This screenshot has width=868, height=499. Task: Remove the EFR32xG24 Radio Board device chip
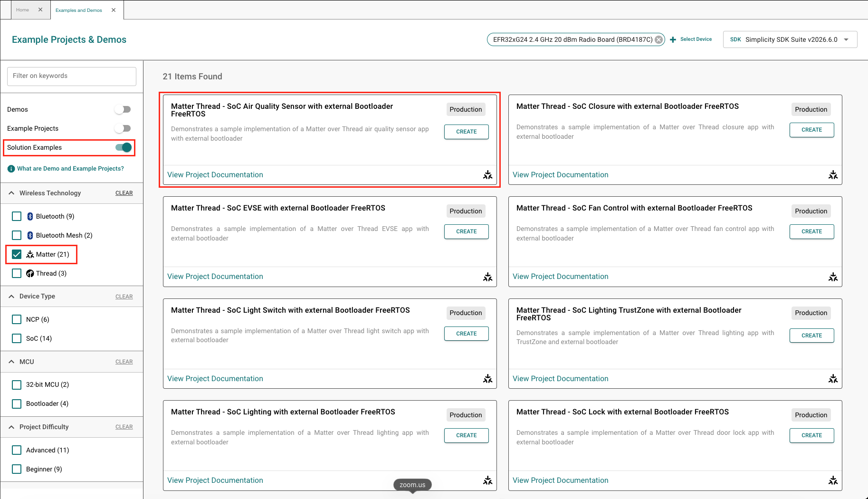click(x=659, y=40)
